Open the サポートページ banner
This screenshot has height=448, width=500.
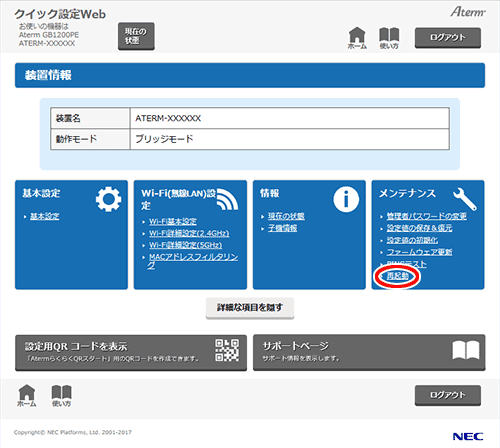point(369,353)
